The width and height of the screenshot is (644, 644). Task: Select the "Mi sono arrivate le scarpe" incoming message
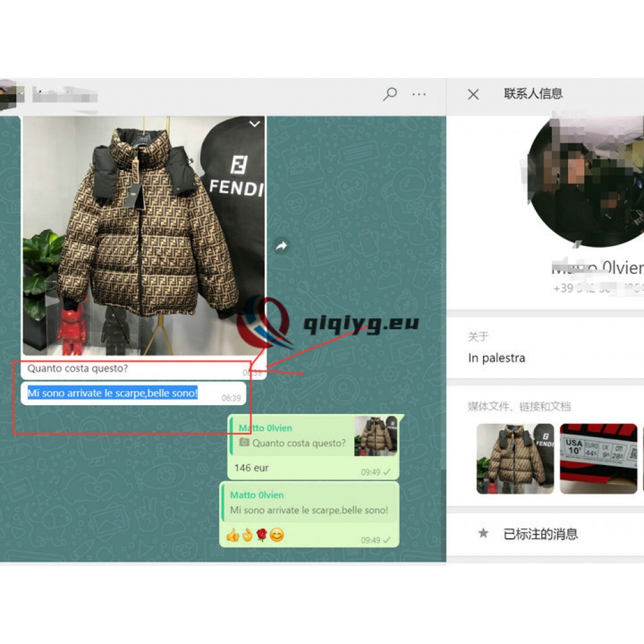click(x=113, y=393)
